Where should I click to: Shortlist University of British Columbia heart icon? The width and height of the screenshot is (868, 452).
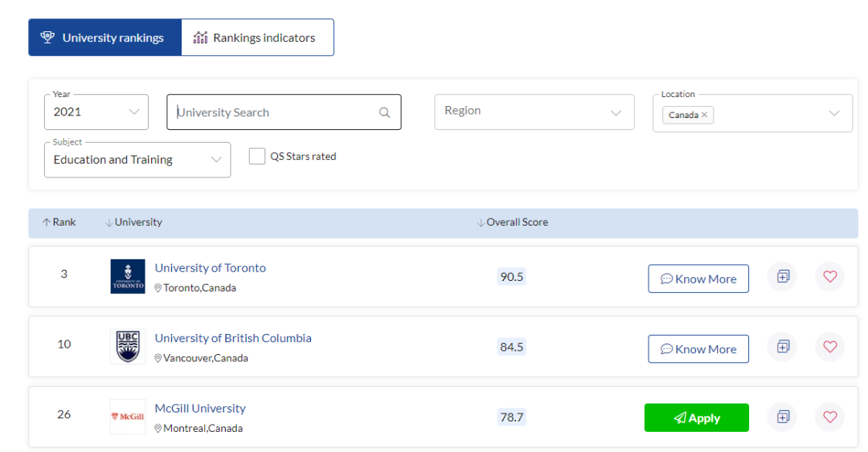[x=829, y=347]
